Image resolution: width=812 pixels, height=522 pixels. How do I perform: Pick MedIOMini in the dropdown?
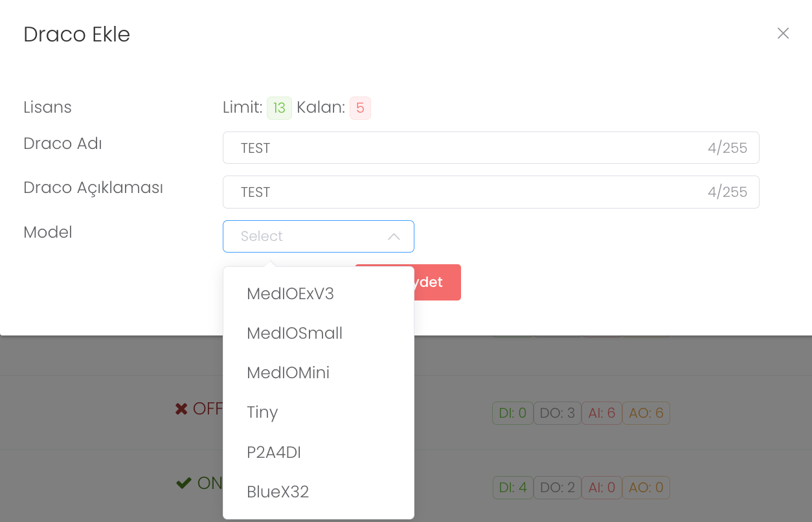tap(288, 373)
